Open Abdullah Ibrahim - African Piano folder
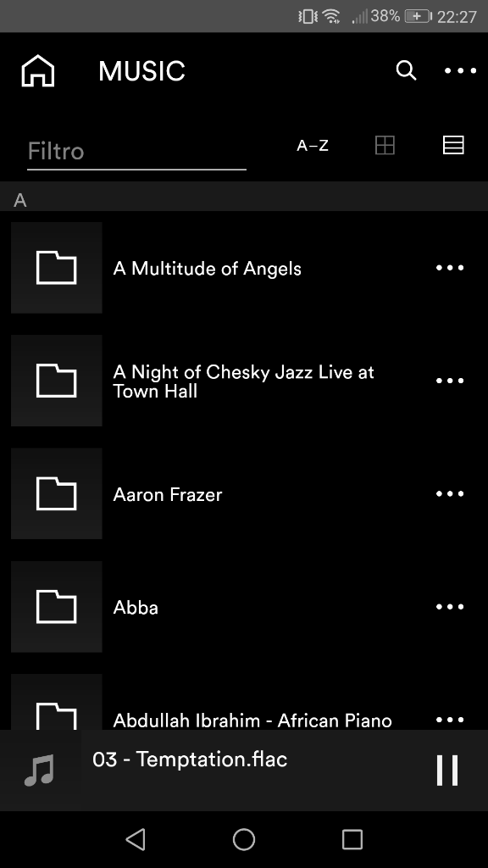 [244, 702]
